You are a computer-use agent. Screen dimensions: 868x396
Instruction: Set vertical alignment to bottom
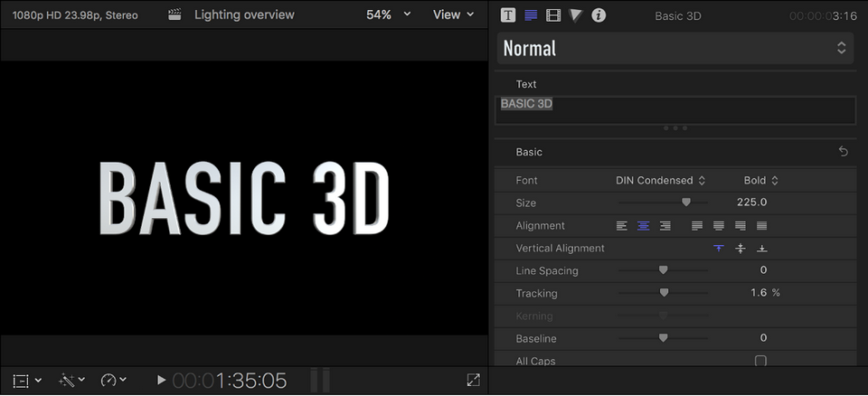(x=761, y=248)
